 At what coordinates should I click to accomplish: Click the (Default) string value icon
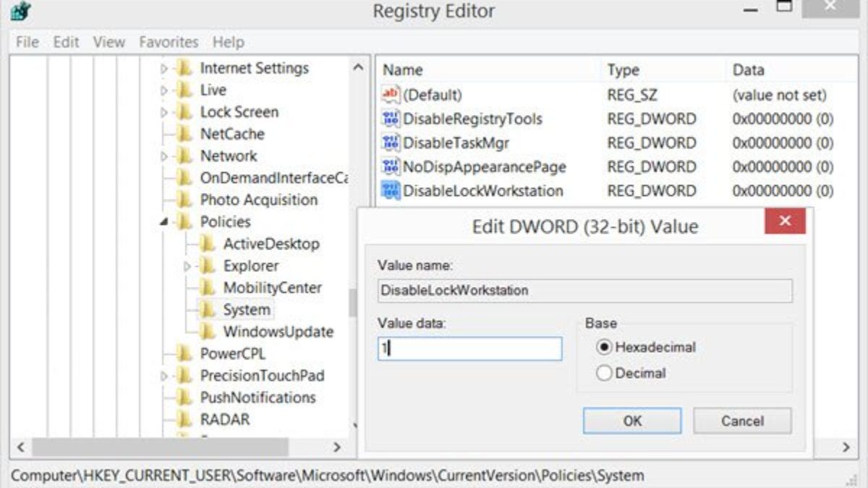coord(391,94)
